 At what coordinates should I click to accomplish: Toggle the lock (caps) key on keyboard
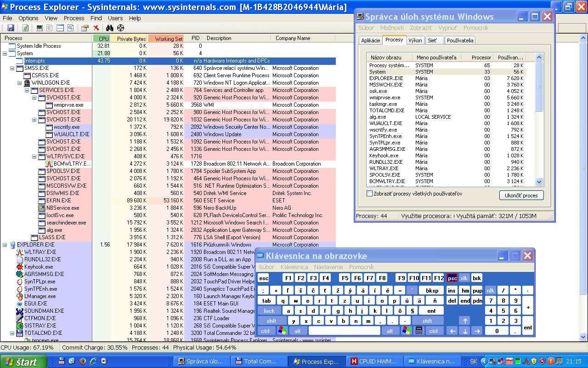(x=269, y=310)
